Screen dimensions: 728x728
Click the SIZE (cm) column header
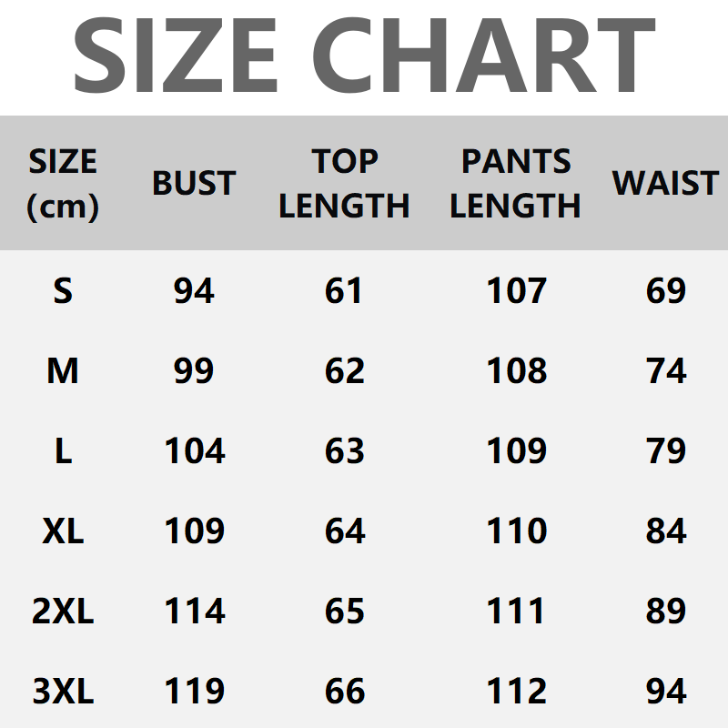(62, 184)
